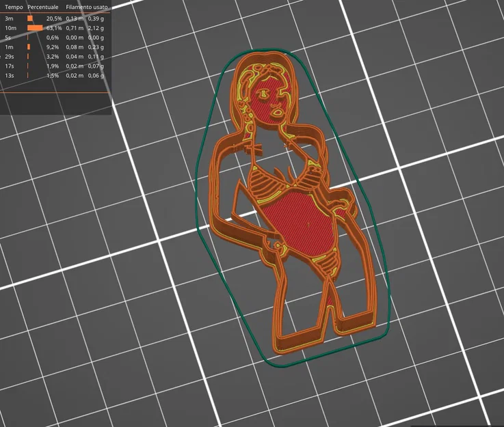Click the '0,39 g' filament weight
Image resolution: width=504 pixels, height=427 pixels.
coord(96,18)
